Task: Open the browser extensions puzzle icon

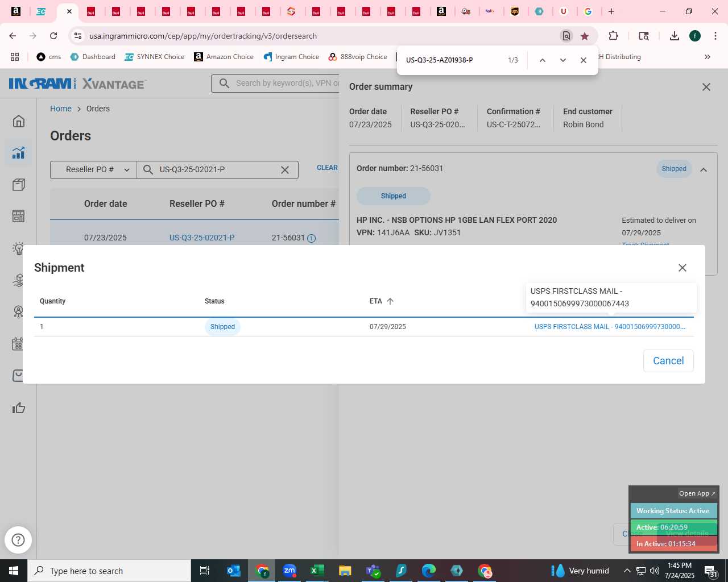Action: point(613,36)
